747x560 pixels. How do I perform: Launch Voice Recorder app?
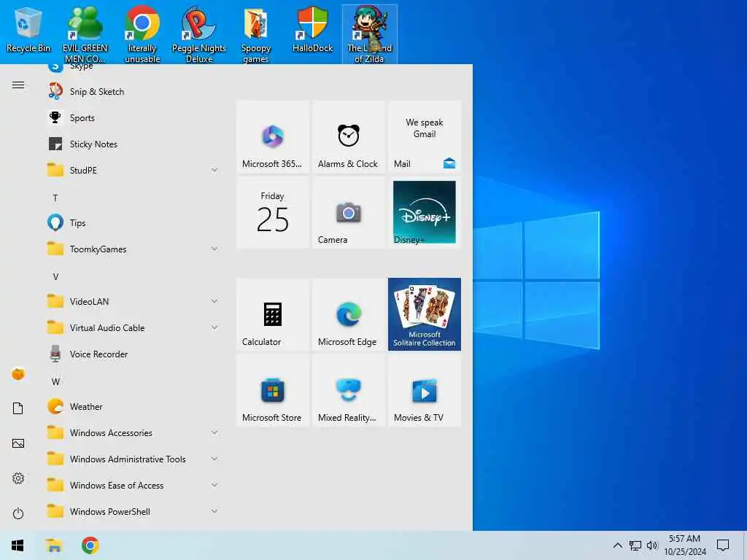point(133,354)
